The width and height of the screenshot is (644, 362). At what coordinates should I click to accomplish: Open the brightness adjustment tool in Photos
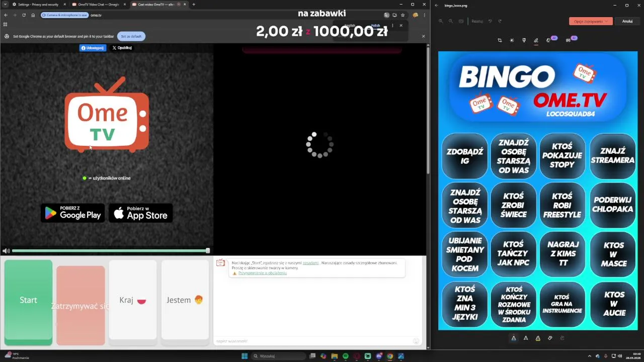(512, 40)
